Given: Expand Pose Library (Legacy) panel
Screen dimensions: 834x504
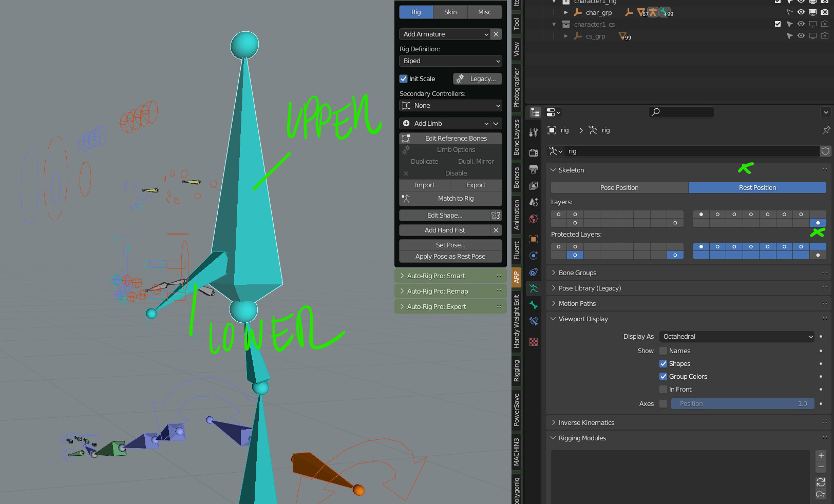Looking at the screenshot, I should 688,288.
